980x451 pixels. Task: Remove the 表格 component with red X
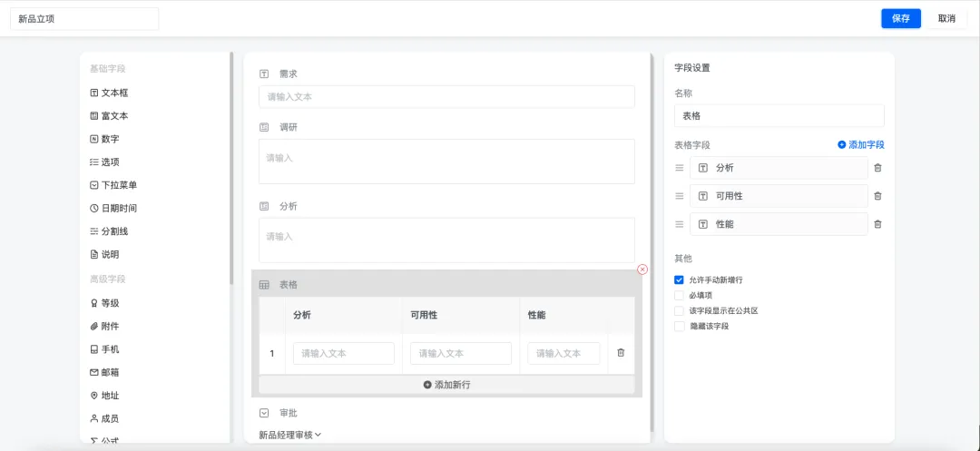point(642,270)
